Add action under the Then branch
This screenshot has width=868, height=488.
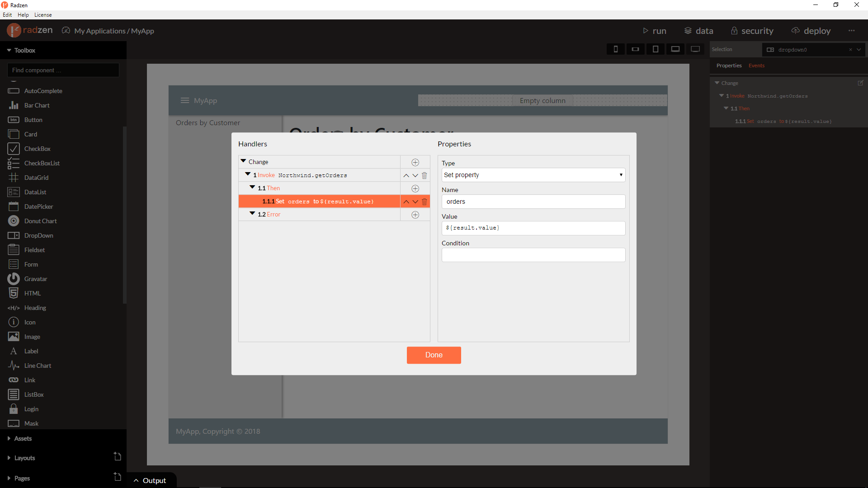pos(415,188)
